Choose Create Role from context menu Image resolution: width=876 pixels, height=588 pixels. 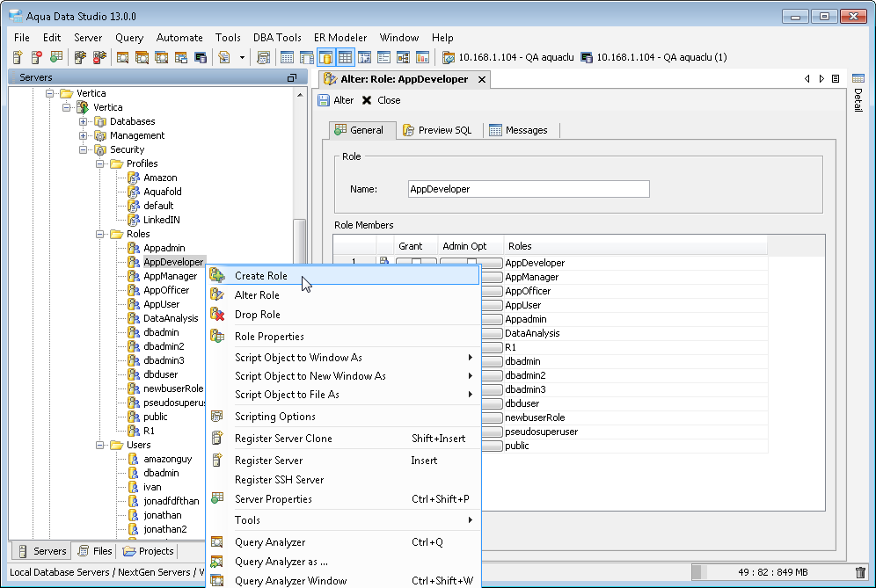click(343, 275)
